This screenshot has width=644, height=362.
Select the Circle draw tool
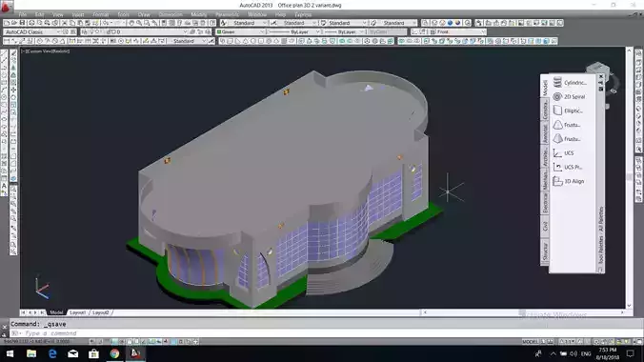click(5, 97)
